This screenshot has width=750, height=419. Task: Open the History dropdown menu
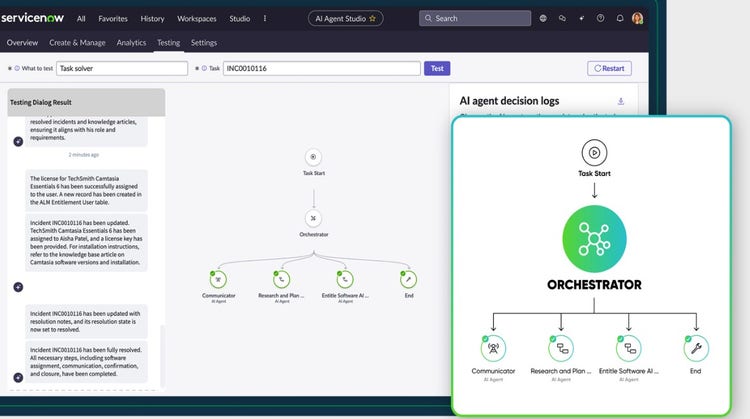(152, 18)
